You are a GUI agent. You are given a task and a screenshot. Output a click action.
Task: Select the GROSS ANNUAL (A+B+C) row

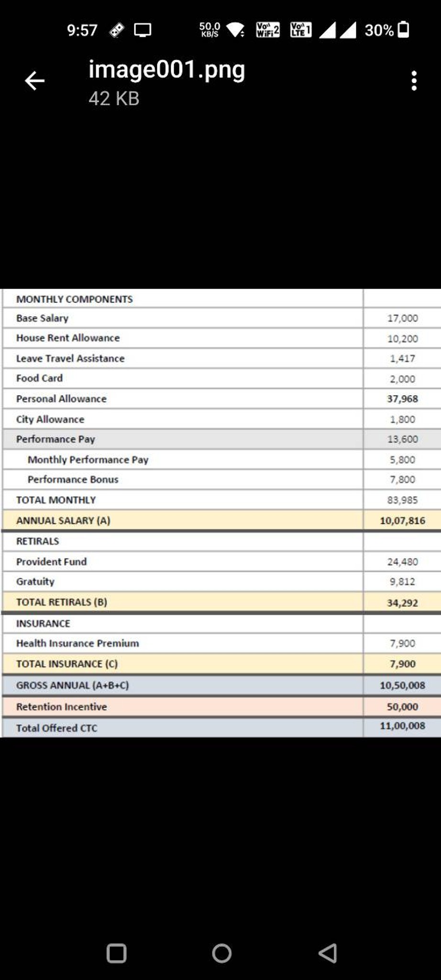[x=182, y=685]
